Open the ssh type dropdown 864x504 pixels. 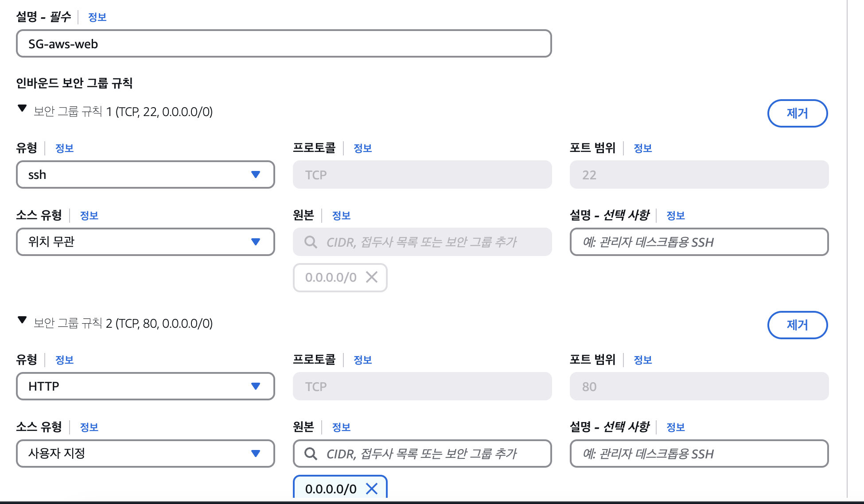pos(145,174)
